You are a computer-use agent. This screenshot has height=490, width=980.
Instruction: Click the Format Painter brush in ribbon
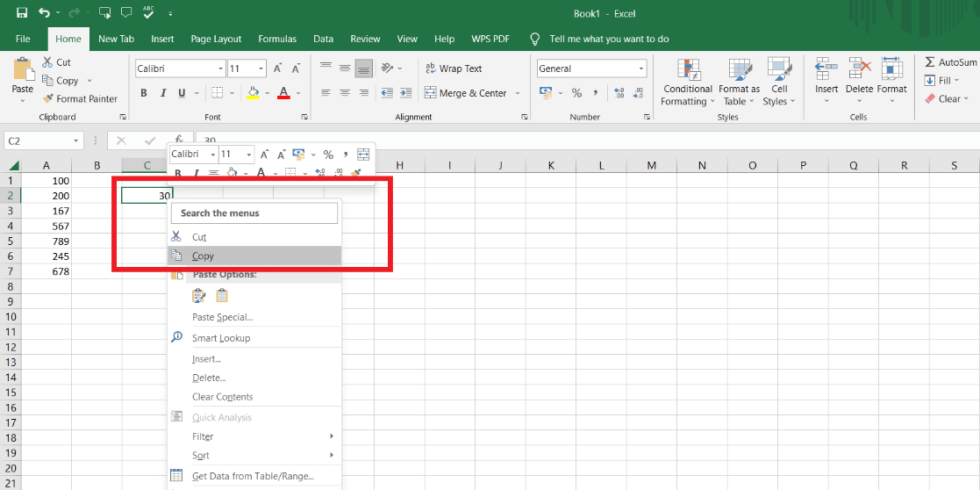(x=48, y=99)
